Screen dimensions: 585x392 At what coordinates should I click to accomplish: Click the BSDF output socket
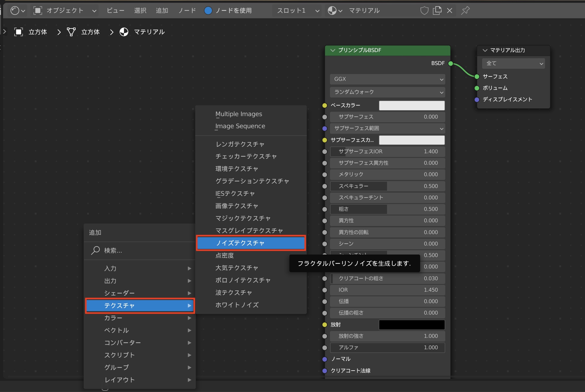click(451, 63)
